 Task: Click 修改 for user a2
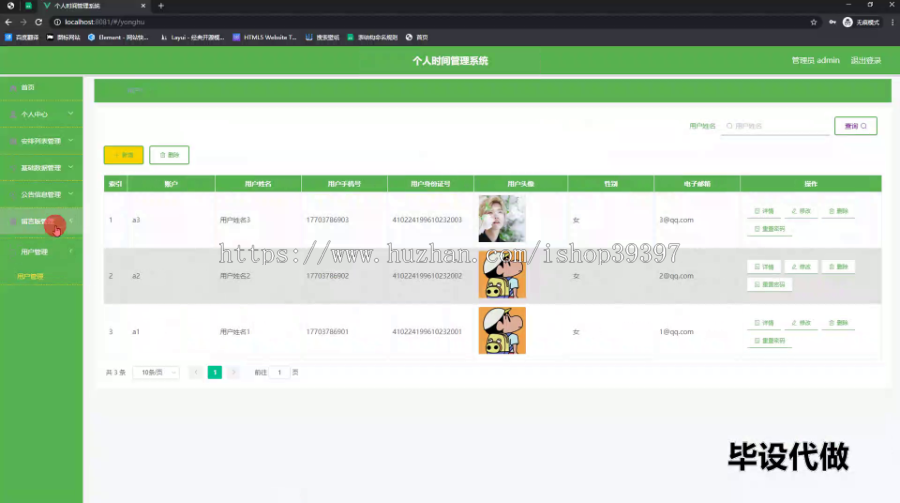point(801,267)
